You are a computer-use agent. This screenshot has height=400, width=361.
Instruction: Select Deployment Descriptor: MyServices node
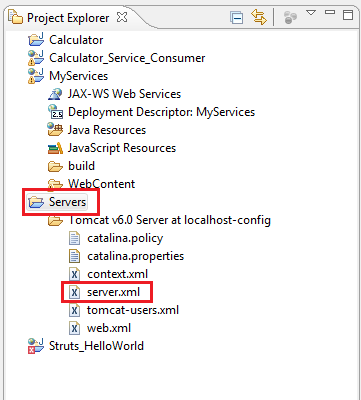click(x=161, y=112)
